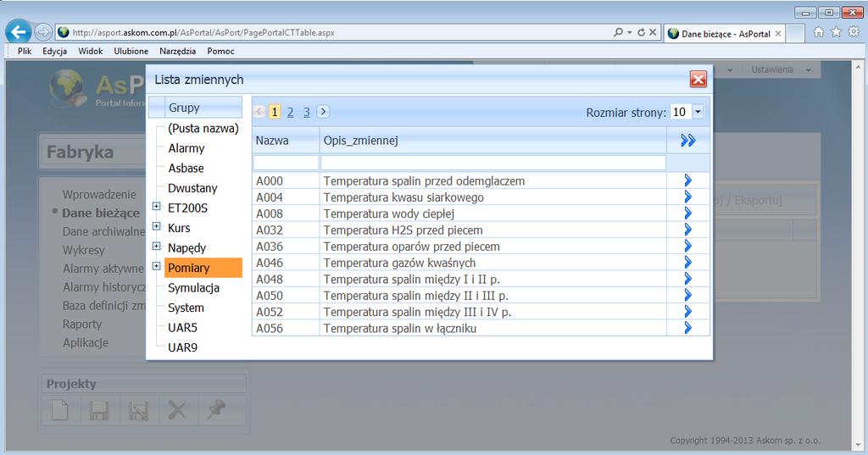Open address bar search dropdown arrow
This screenshot has width=868, height=455.
pyautogui.click(x=630, y=33)
